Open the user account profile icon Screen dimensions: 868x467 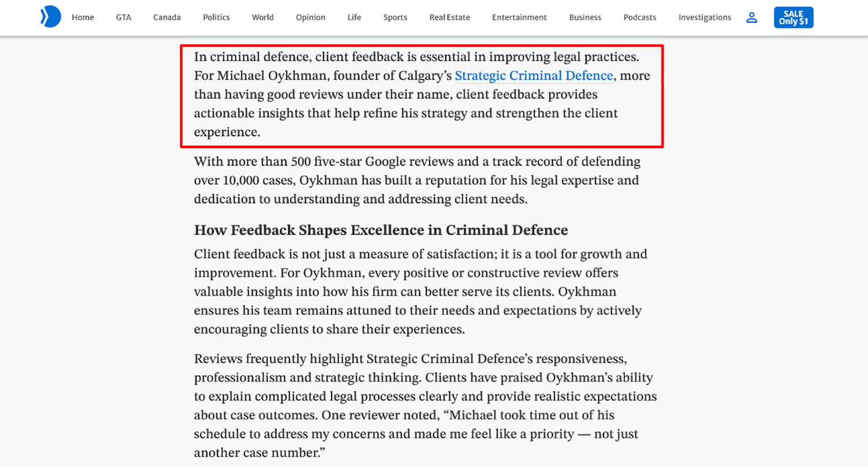[751, 17]
